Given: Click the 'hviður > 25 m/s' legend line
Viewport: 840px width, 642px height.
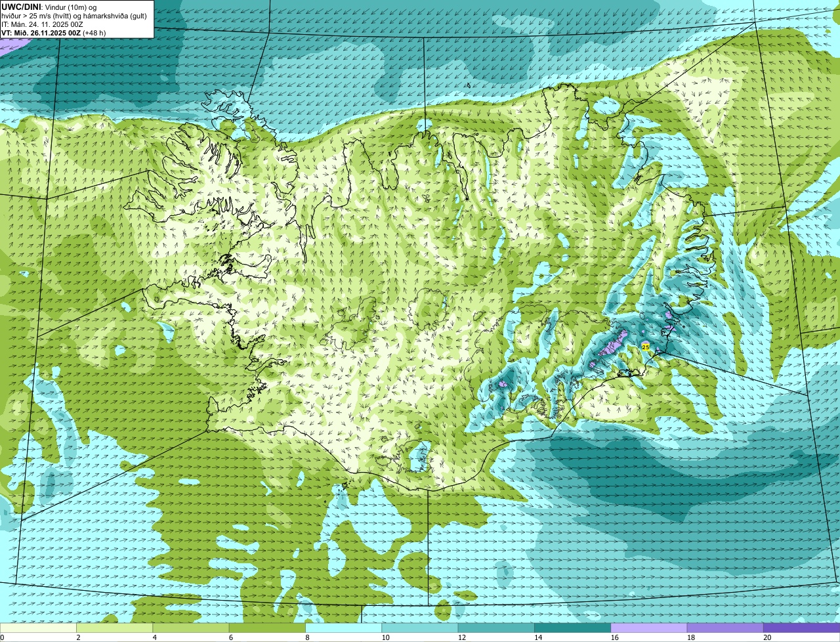Looking at the screenshot, I should 74,16.
